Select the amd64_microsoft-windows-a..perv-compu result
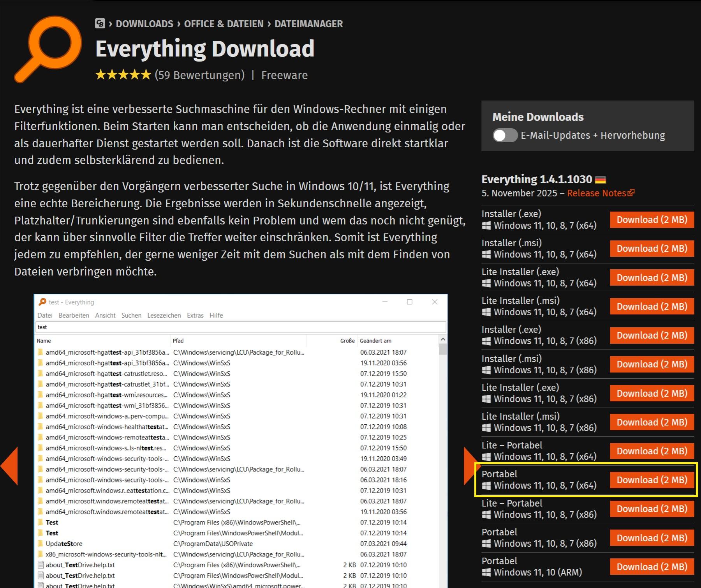Viewport: 701px width, 588px height. pyautogui.click(x=107, y=416)
